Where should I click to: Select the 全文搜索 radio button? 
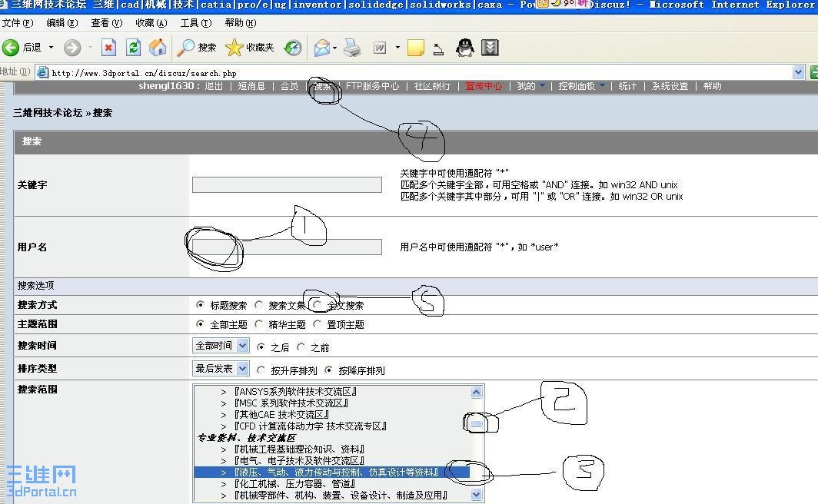317,304
